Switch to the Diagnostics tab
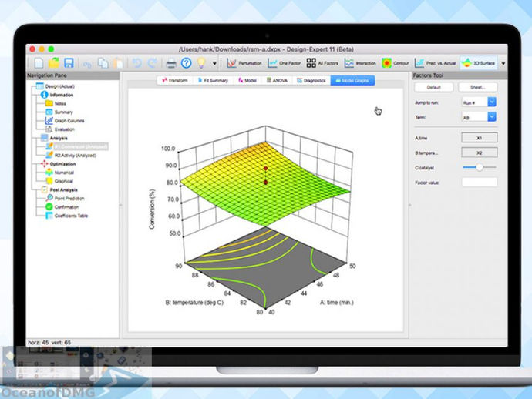The height and width of the screenshot is (399, 532). (311, 80)
